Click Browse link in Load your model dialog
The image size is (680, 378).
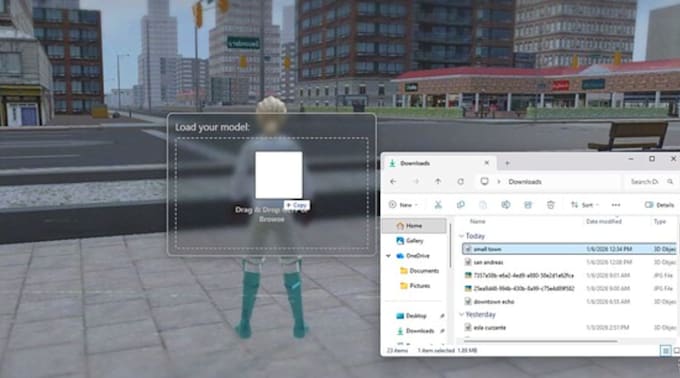[271, 219]
